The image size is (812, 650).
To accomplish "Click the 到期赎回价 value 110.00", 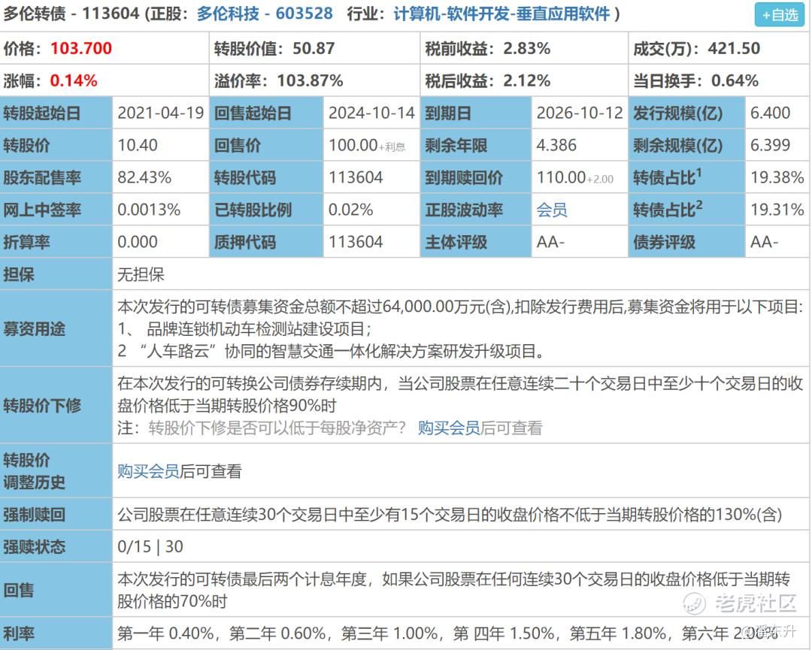I will [561, 177].
